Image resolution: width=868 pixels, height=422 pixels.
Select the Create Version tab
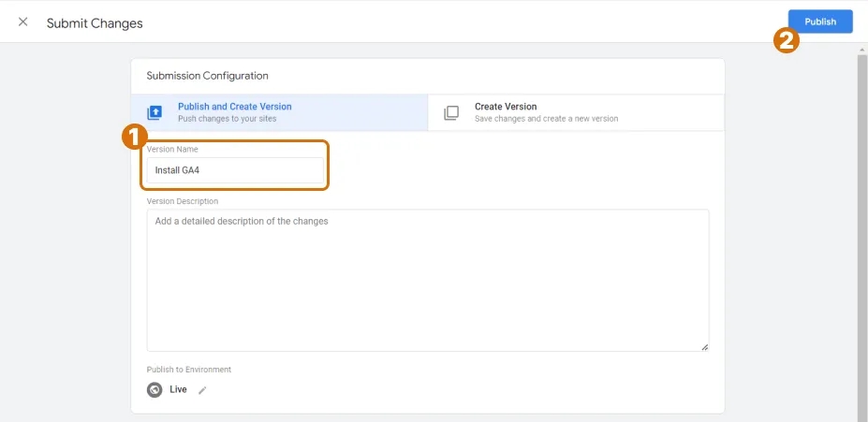[x=576, y=112]
